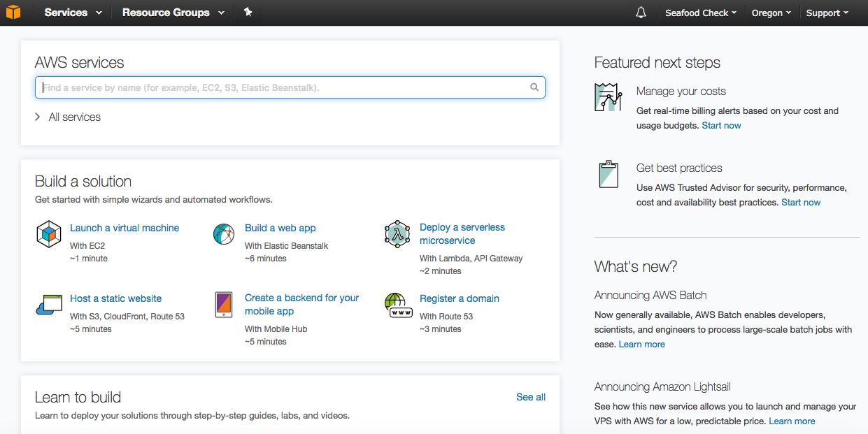Open Register a domain link
Viewport: 868px width, 434px height.
click(x=460, y=298)
